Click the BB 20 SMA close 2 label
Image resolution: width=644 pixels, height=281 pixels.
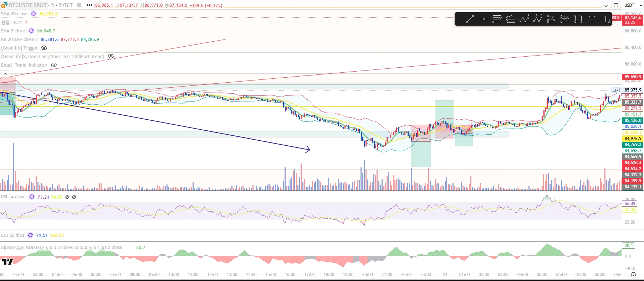19,39
